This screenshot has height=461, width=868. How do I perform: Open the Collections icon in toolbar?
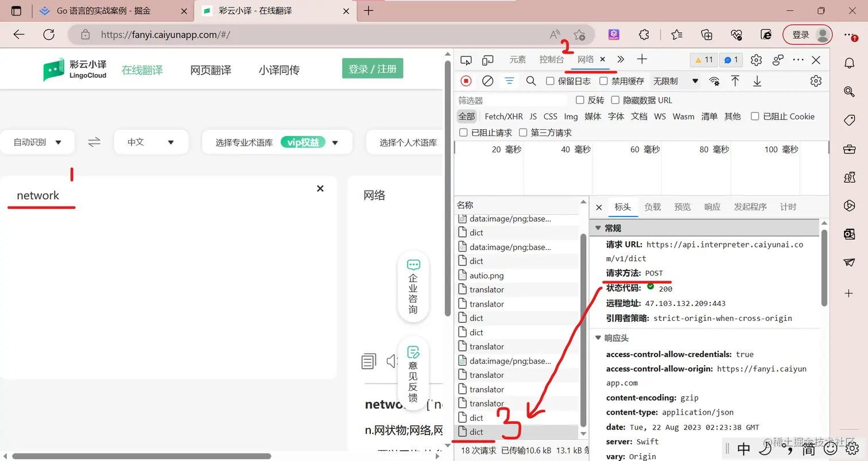(707, 34)
